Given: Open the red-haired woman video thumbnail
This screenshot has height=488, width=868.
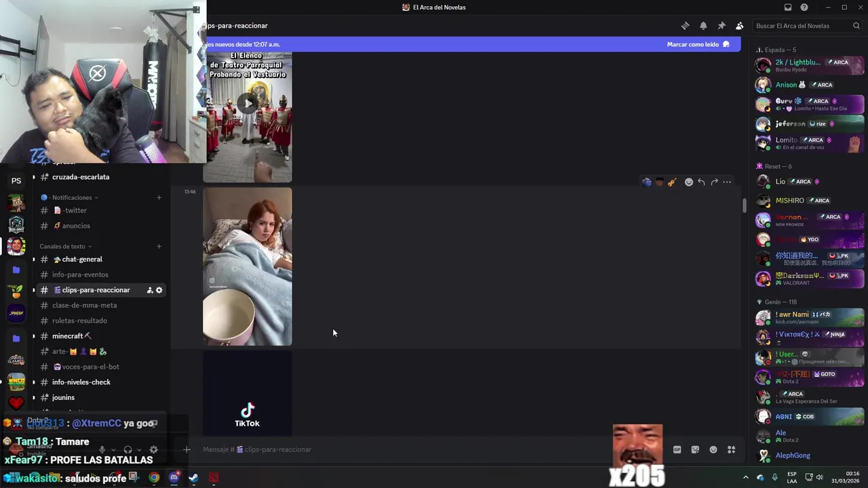Looking at the screenshot, I should click(248, 266).
